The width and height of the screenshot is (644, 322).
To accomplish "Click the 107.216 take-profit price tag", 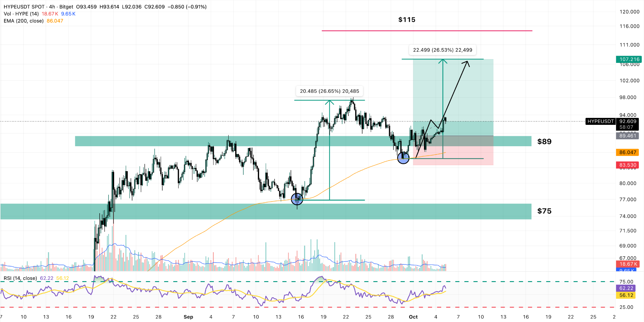I will click(629, 59).
